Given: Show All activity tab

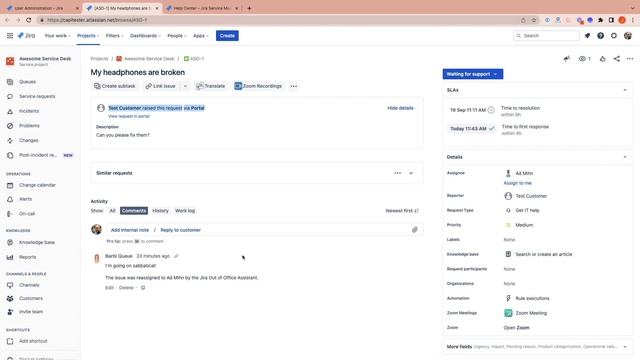Looking at the screenshot, I should tap(113, 211).
